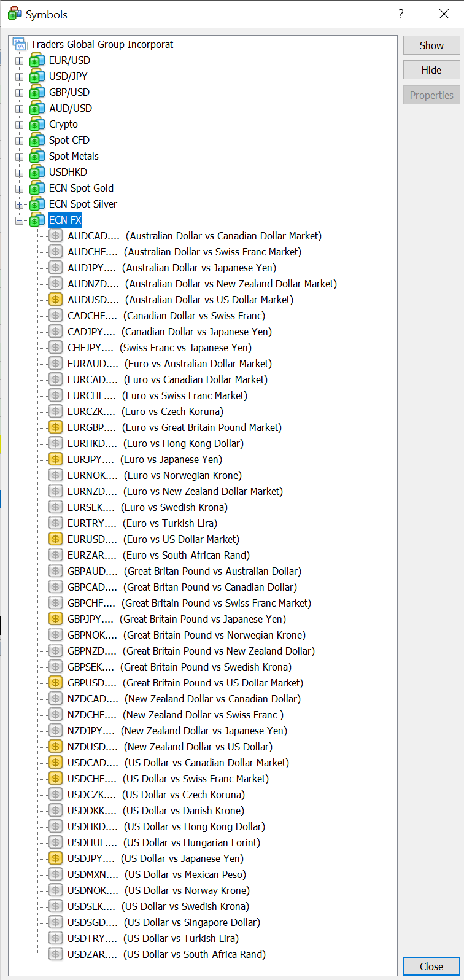464x980 pixels.
Task: Select the ECN FX tree node
Action: click(x=65, y=220)
